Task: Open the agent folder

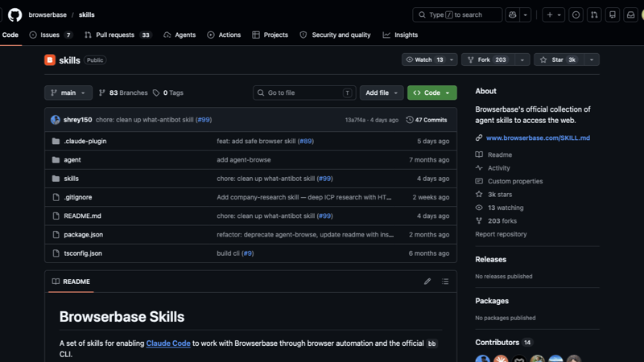Action: pyautogui.click(x=72, y=159)
